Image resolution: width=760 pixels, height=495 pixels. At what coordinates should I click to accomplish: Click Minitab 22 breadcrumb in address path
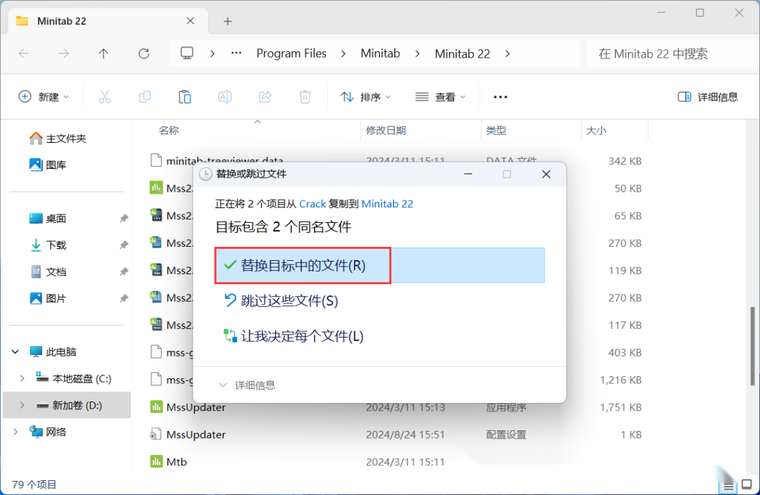(462, 53)
